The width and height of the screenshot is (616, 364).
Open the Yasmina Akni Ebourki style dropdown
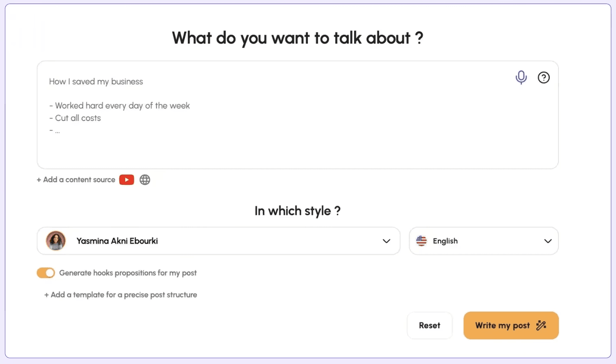pos(218,241)
